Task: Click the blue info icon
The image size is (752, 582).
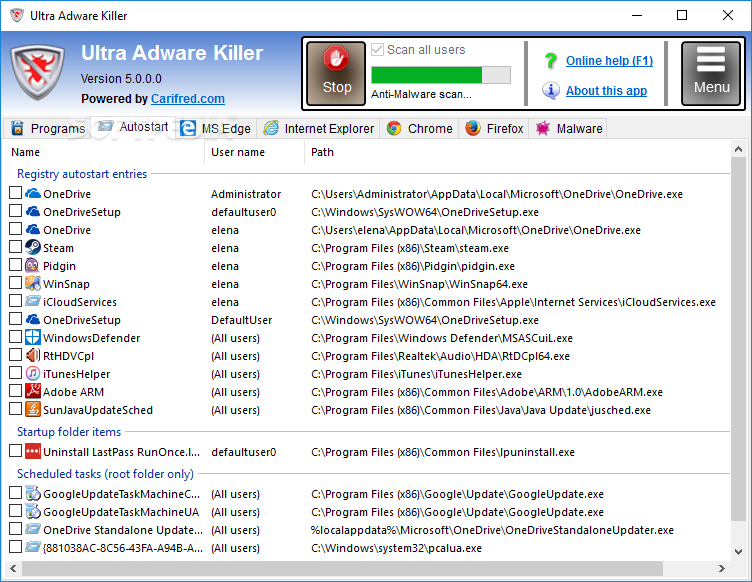Action: [x=551, y=90]
